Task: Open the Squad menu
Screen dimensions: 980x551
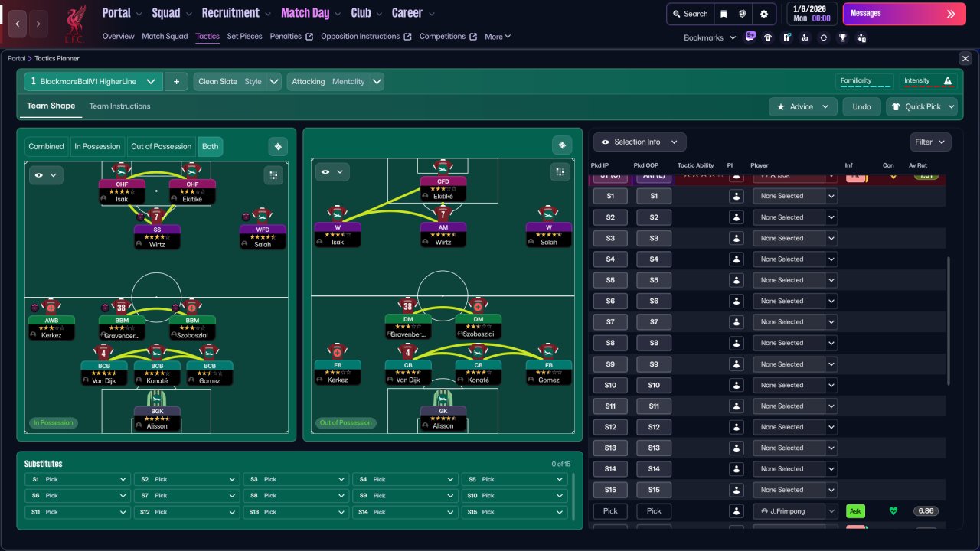Action: click(x=172, y=13)
